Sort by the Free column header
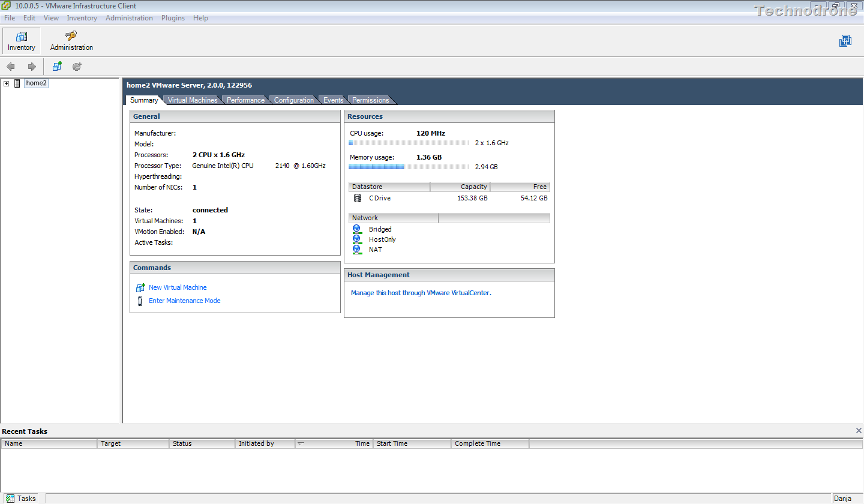This screenshot has width=864, height=504. tap(520, 187)
